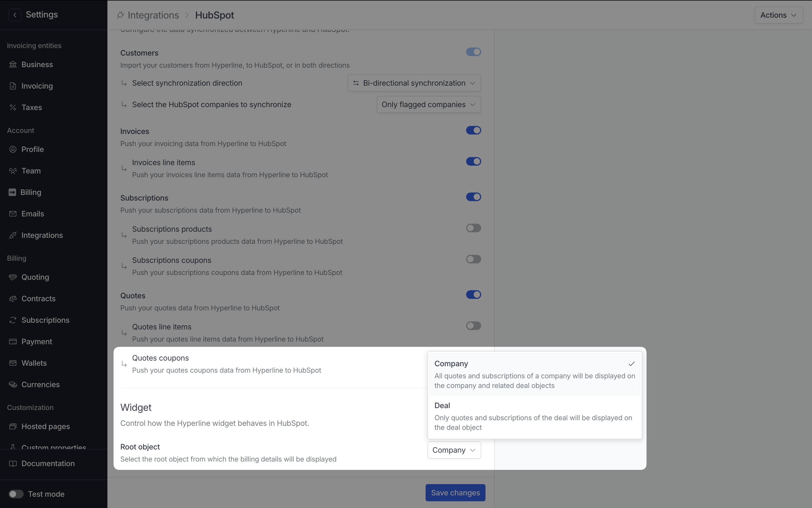812x508 pixels.
Task: Toggle the Subscriptions push switch
Action: [x=473, y=197]
